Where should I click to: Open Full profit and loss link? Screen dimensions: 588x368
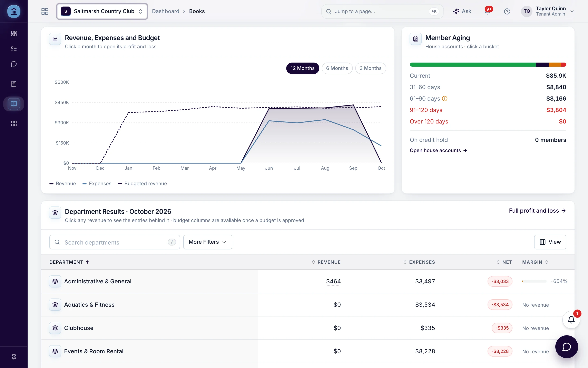537,211
